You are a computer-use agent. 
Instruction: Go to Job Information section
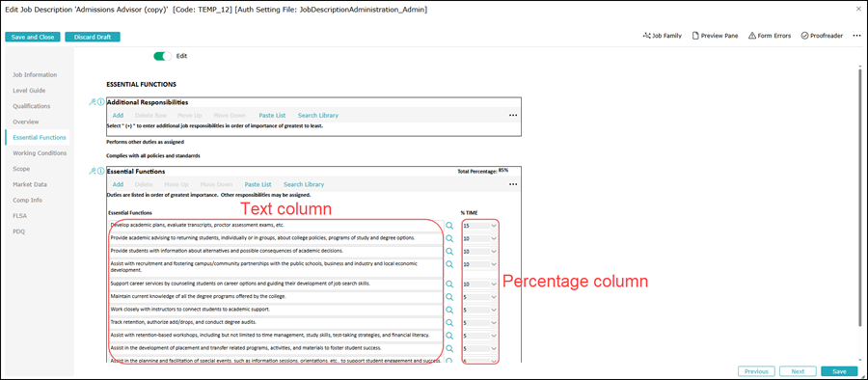tap(35, 75)
